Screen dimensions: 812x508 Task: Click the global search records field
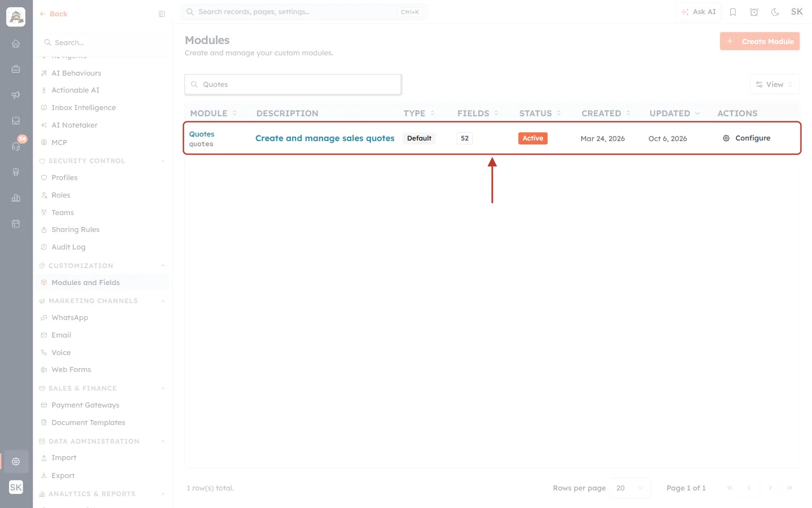click(304, 12)
